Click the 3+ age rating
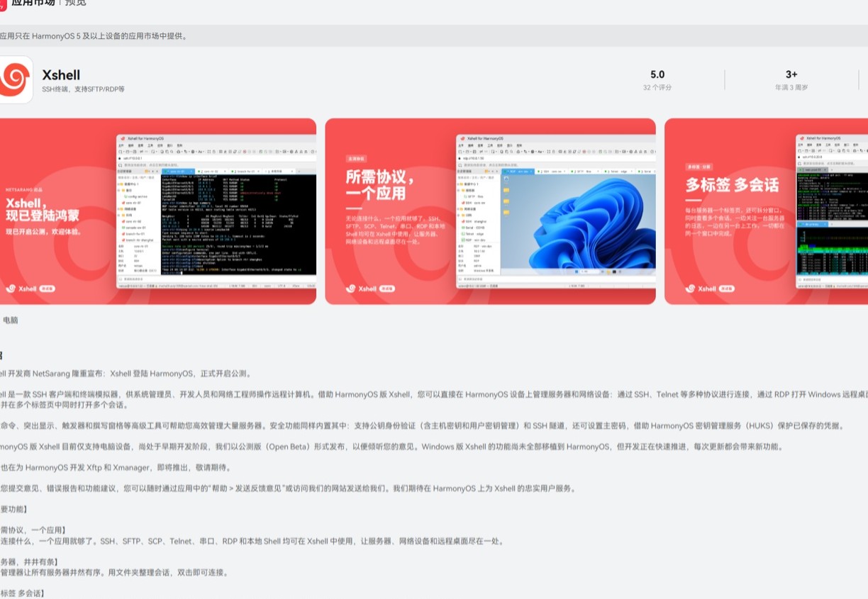The image size is (868, 599). click(791, 74)
